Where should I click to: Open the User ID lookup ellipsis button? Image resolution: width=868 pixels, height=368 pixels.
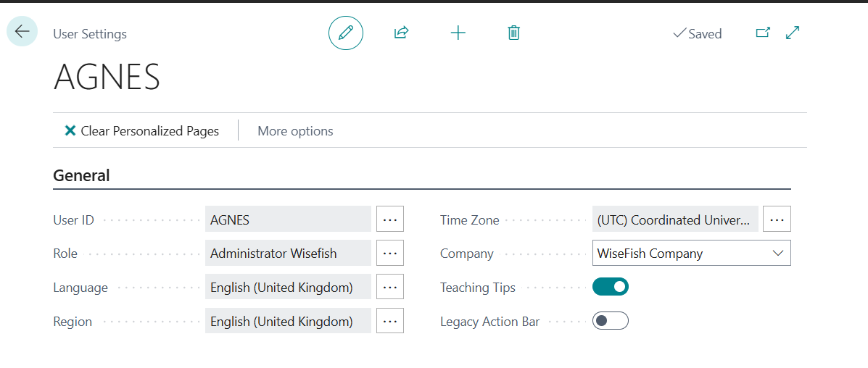coord(390,219)
